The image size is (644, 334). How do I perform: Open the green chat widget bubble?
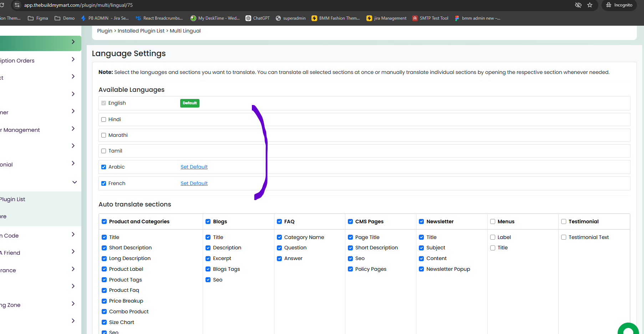(x=628, y=329)
